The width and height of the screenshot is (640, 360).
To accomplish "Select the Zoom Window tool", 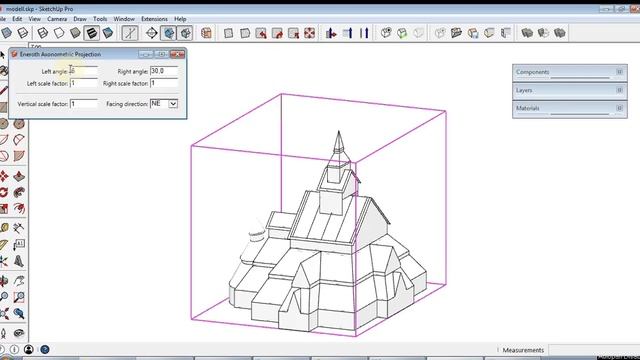I will tap(19, 297).
